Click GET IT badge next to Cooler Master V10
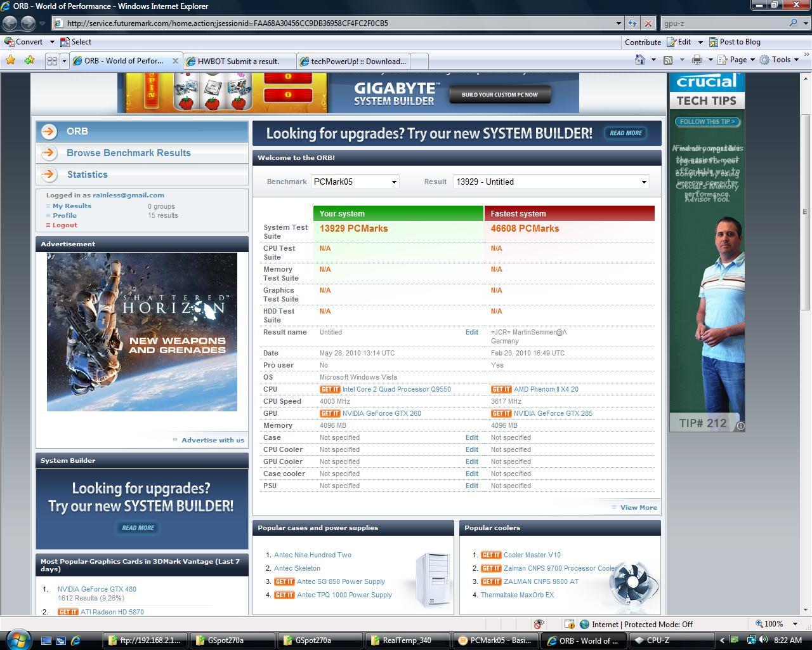The width and height of the screenshot is (812, 650). click(x=491, y=555)
